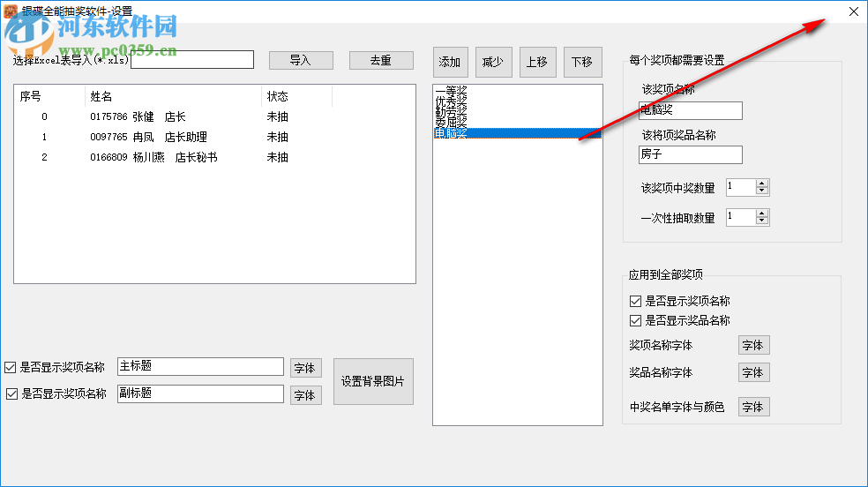
Task: Move the prize down with 下移
Action: pyautogui.click(x=582, y=62)
